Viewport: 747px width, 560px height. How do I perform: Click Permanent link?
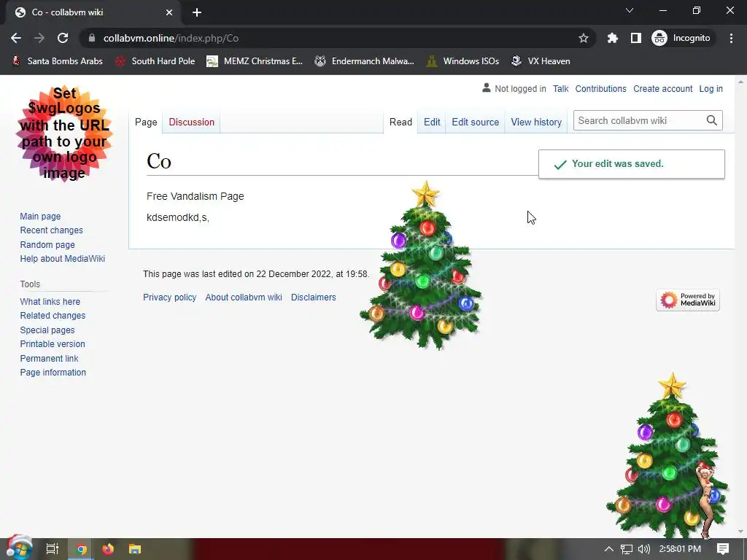(x=49, y=358)
